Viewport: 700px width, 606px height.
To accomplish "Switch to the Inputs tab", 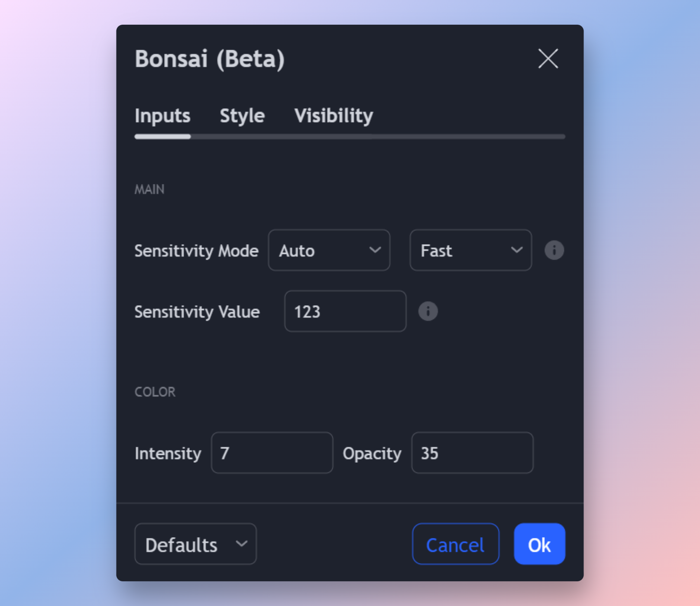I will [x=162, y=116].
